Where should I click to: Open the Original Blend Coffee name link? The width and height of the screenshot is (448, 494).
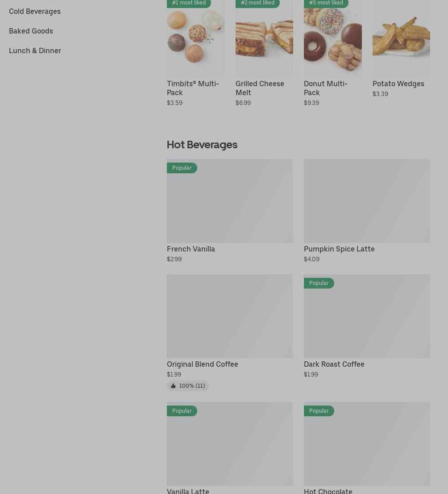203,364
